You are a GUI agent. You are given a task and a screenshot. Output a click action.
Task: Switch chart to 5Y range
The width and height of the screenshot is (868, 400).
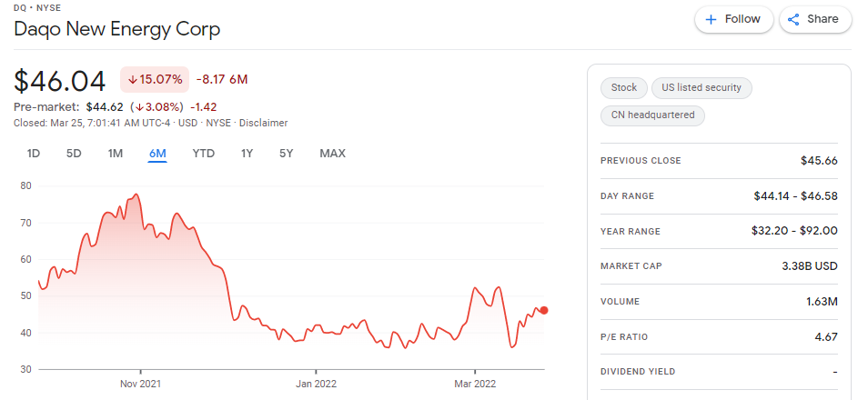pos(287,154)
